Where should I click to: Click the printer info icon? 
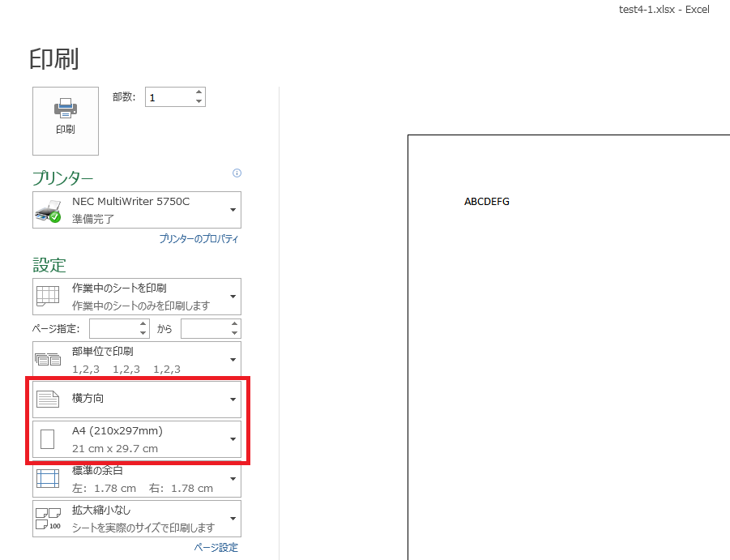pyautogui.click(x=237, y=173)
